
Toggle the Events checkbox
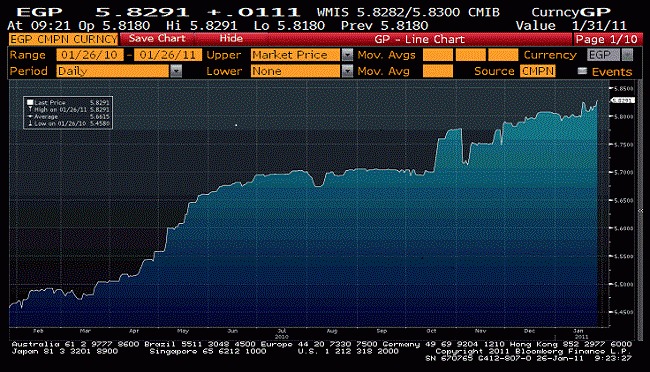(582, 71)
